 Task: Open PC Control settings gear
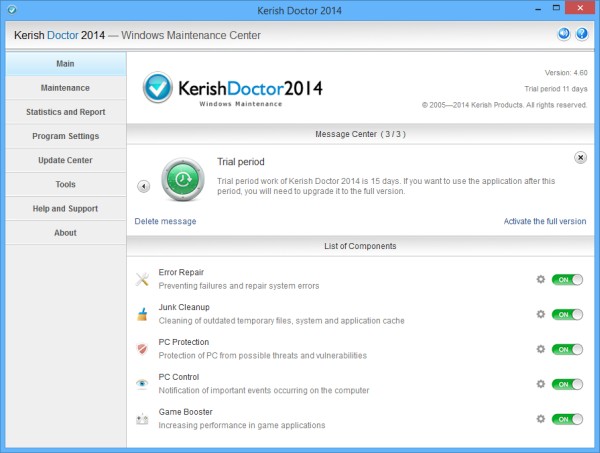pos(541,384)
